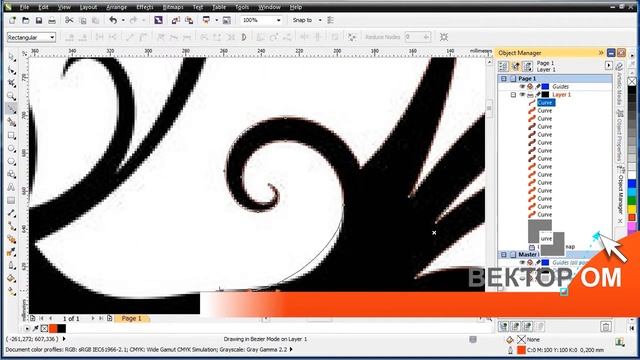640x360 pixels.
Task: Select the Pick tool in toolbox
Action: coord(11,57)
